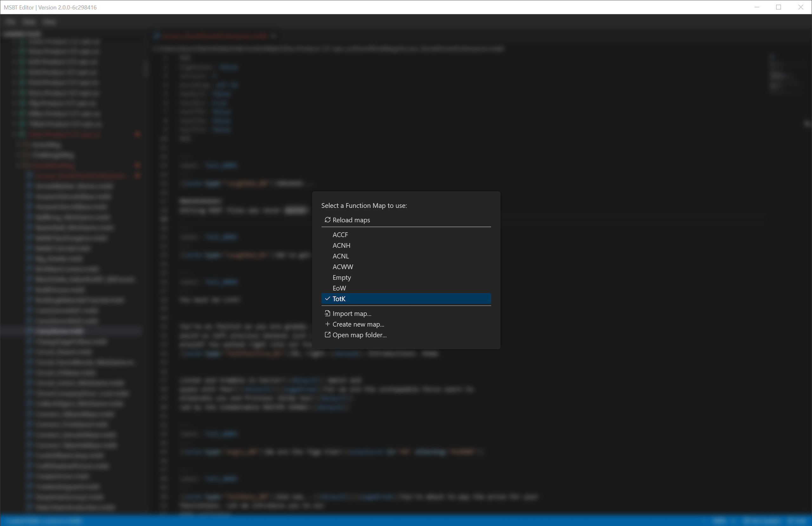Click the external-link icon beside Open map folder
Screen dimensions: 812x526
327,335
